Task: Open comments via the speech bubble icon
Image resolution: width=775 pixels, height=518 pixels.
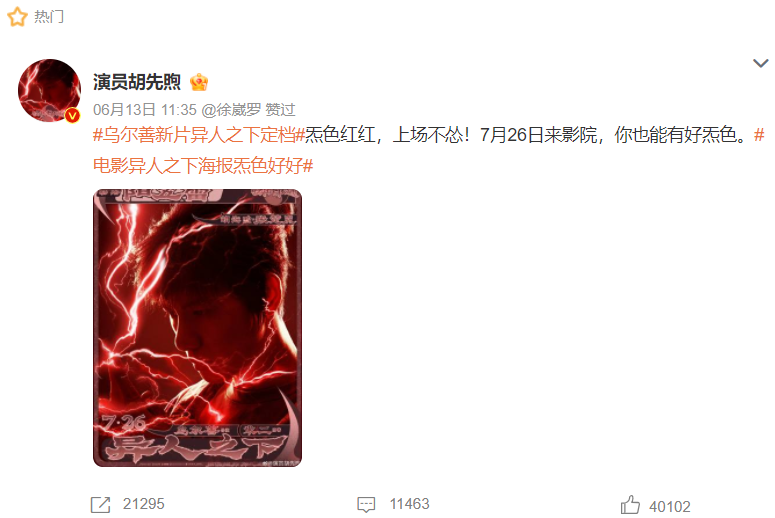Action: click(366, 505)
